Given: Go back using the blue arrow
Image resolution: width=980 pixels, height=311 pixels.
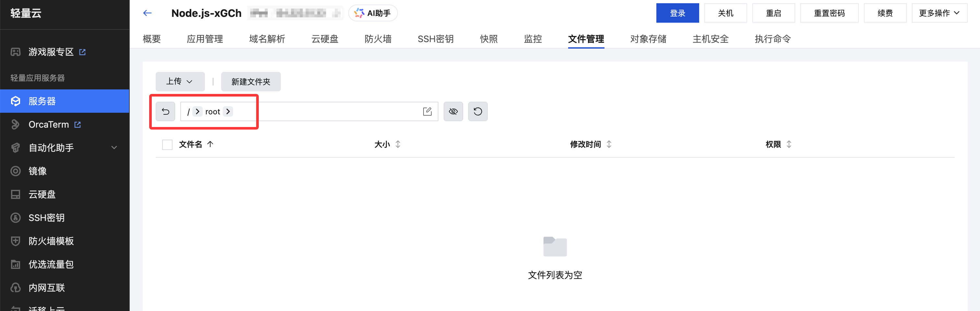Looking at the screenshot, I should (147, 13).
